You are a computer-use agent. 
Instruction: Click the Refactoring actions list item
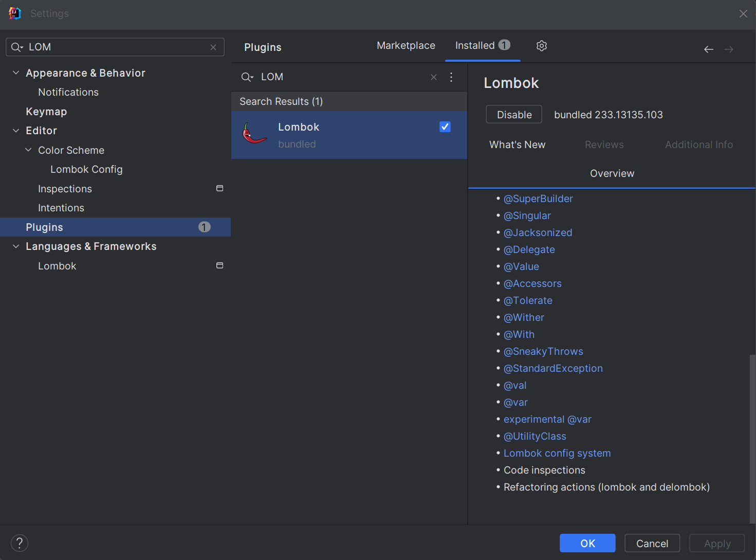[x=606, y=487]
